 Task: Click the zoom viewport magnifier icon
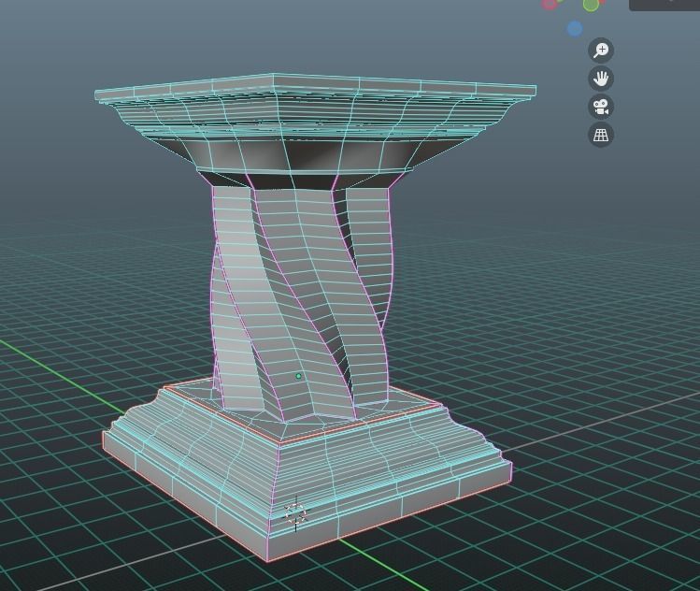click(x=601, y=50)
